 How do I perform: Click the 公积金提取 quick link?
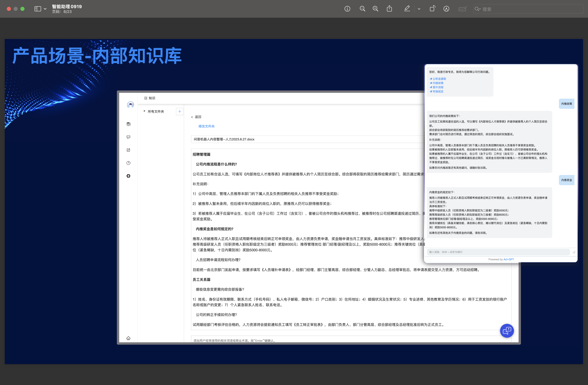[439, 79]
